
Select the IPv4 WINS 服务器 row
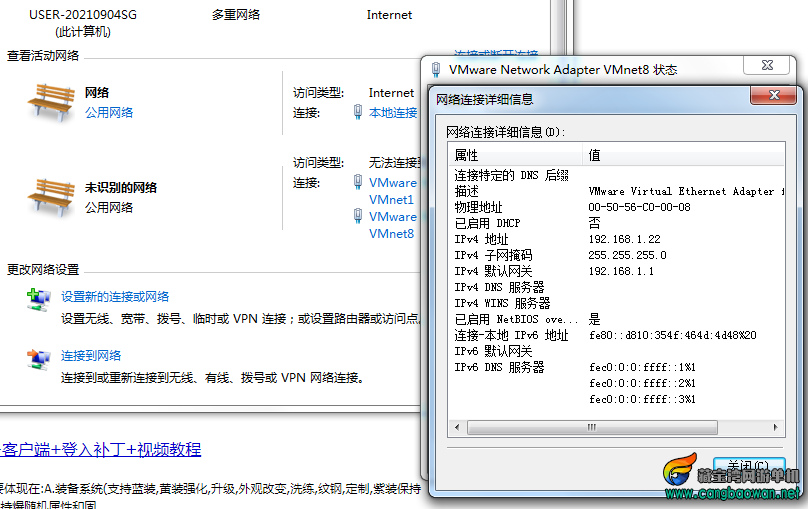617,303
